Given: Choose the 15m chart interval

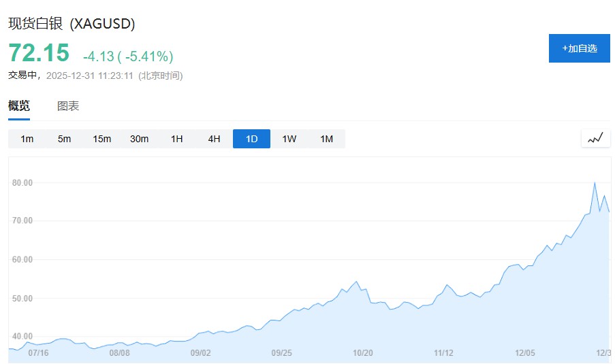Looking at the screenshot, I should pyautogui.click(x=102, y=139).
